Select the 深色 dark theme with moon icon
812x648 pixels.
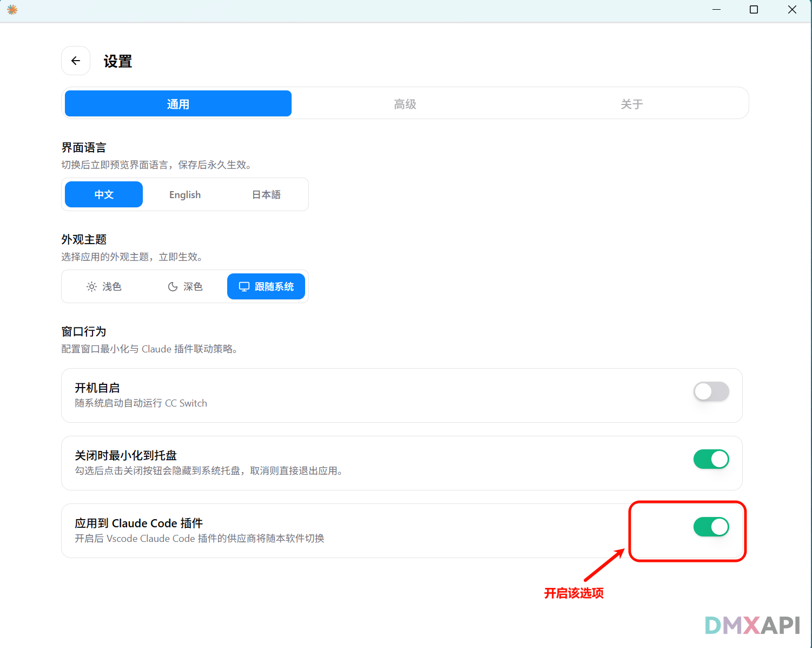[185, 286]
